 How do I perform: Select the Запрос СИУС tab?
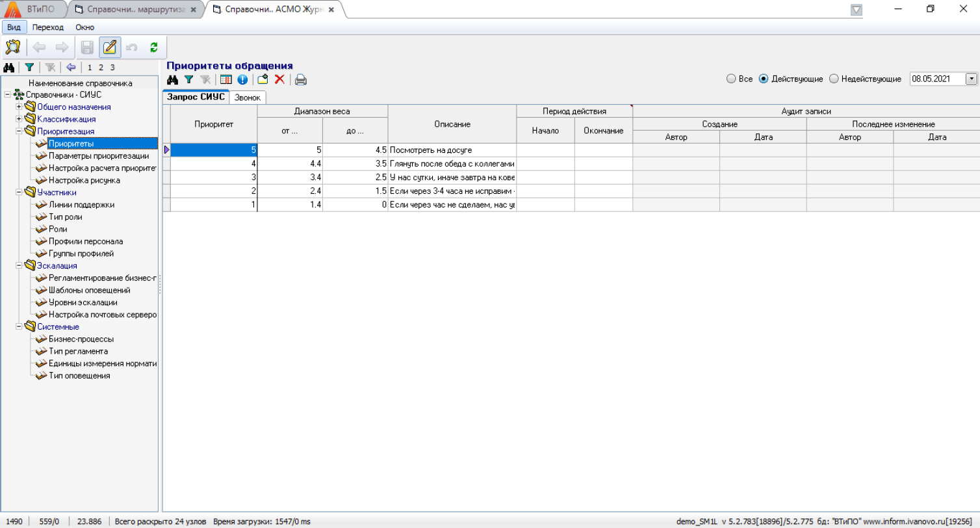click(x=196, y=97)
